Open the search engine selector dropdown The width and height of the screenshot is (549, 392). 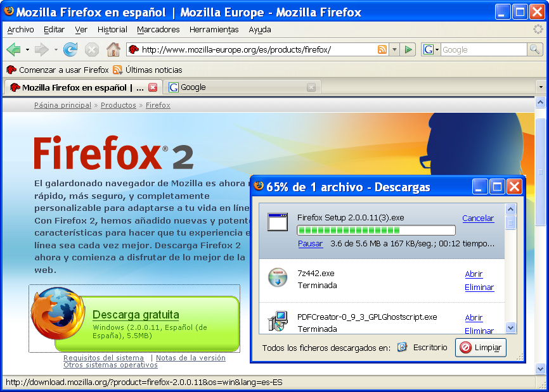coord(431,49)
